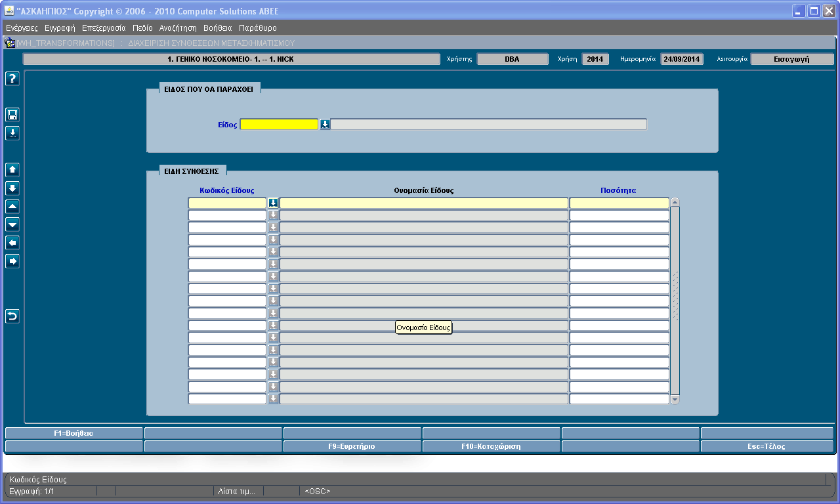Click the sidebar thick up arrow icon
Screen dimensions: 840x504
tap(12, 170)
